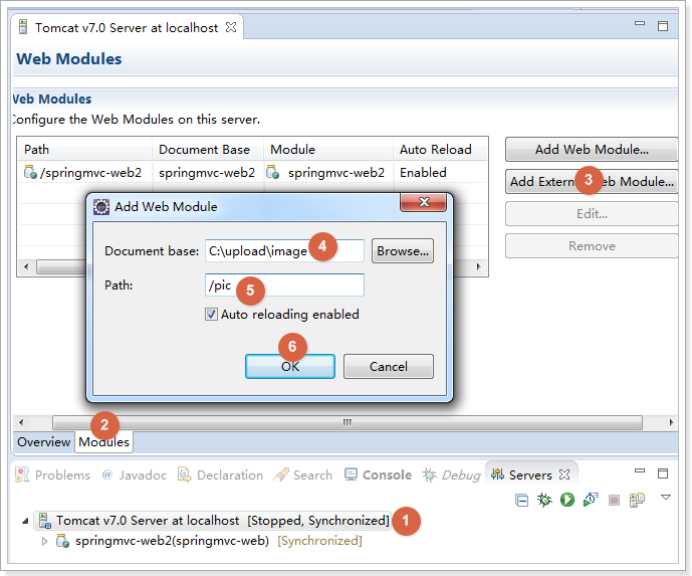Click into the Path input field
This screenshot has height=576, width=692.
pyautogui.click(x=284, y=285)
